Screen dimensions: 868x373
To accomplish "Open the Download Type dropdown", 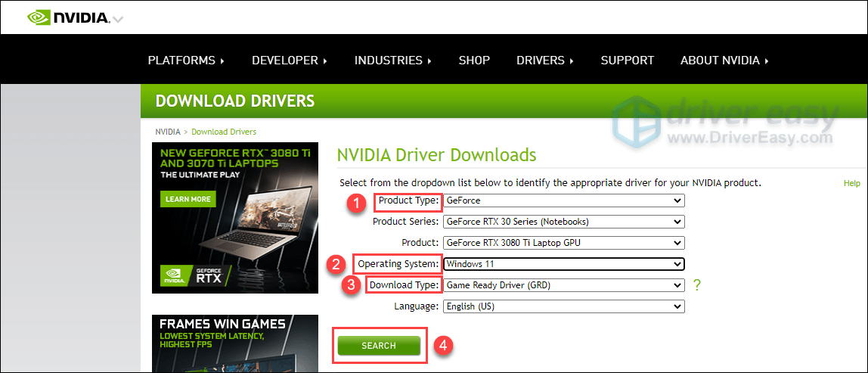I will point(564,285).
